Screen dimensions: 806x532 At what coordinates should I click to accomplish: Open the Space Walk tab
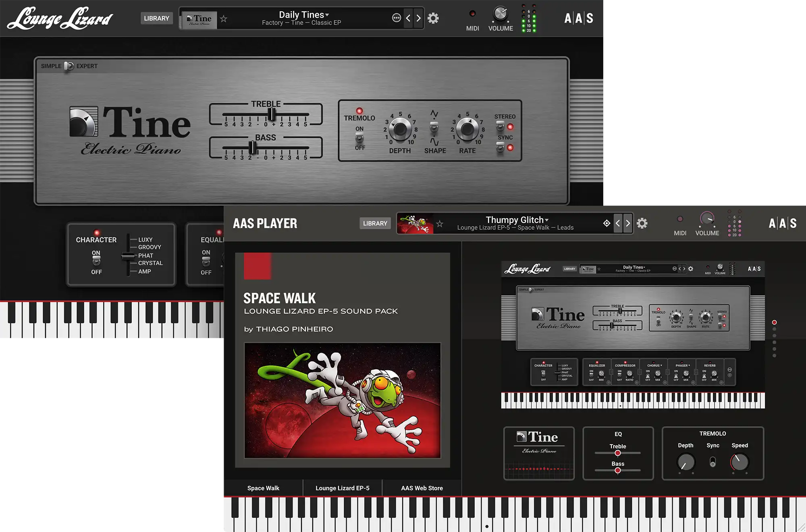coord(263,488)
